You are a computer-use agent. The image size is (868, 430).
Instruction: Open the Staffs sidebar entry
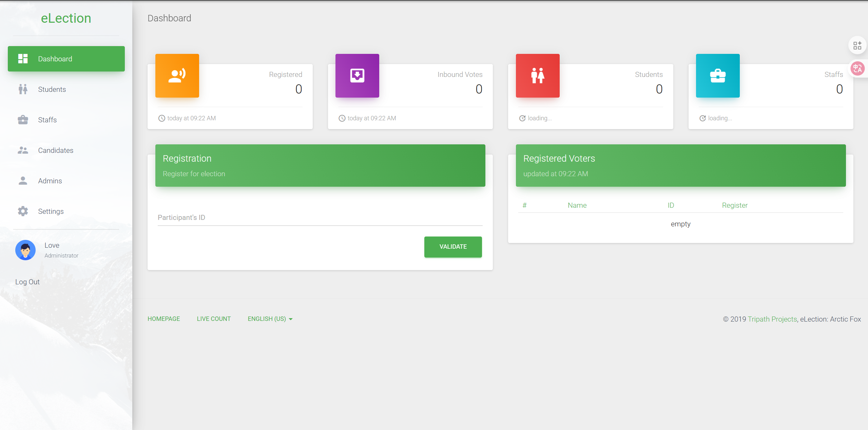[x=47, y=120]
